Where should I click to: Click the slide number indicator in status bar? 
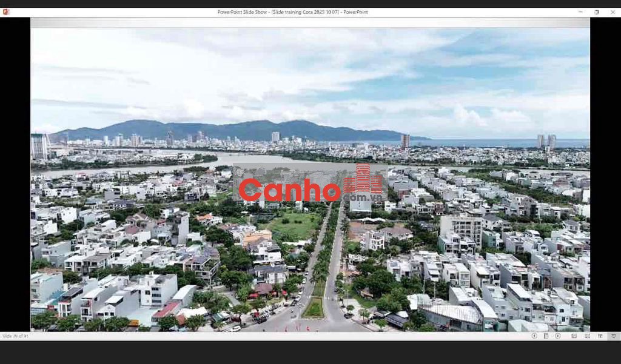tap(16, 336)
